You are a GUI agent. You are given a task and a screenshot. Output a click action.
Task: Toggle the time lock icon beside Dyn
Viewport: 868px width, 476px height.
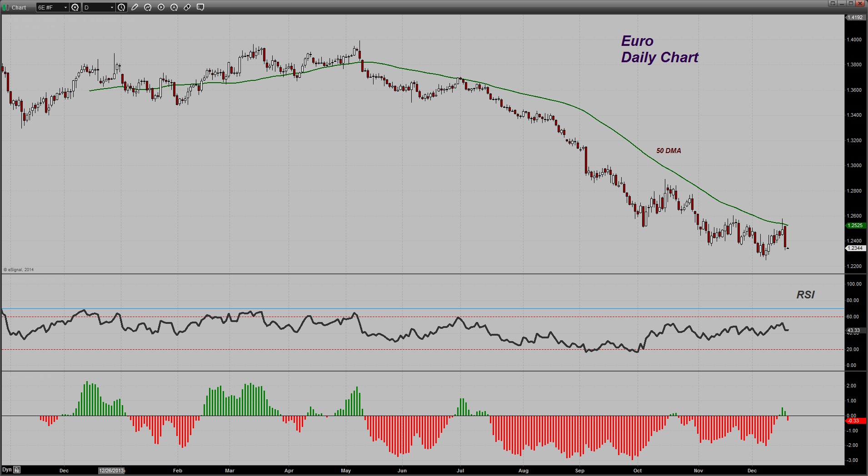coord(17,470)
